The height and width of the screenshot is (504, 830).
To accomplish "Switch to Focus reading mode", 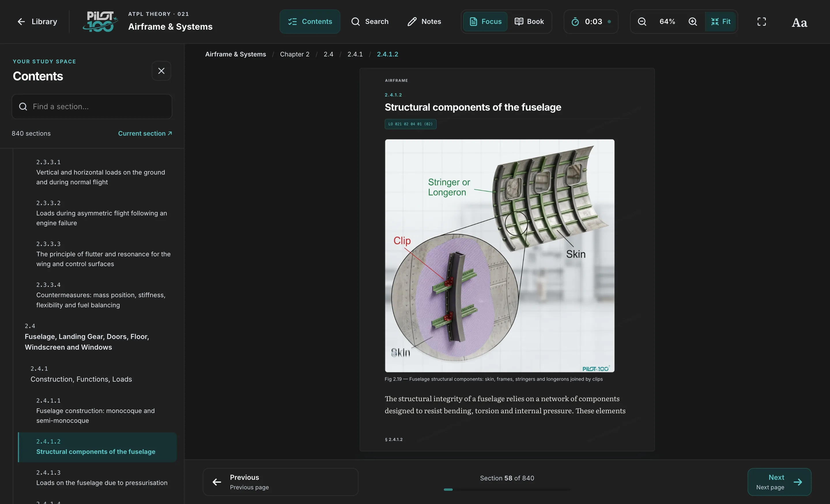I will click(x=485, y=22).
